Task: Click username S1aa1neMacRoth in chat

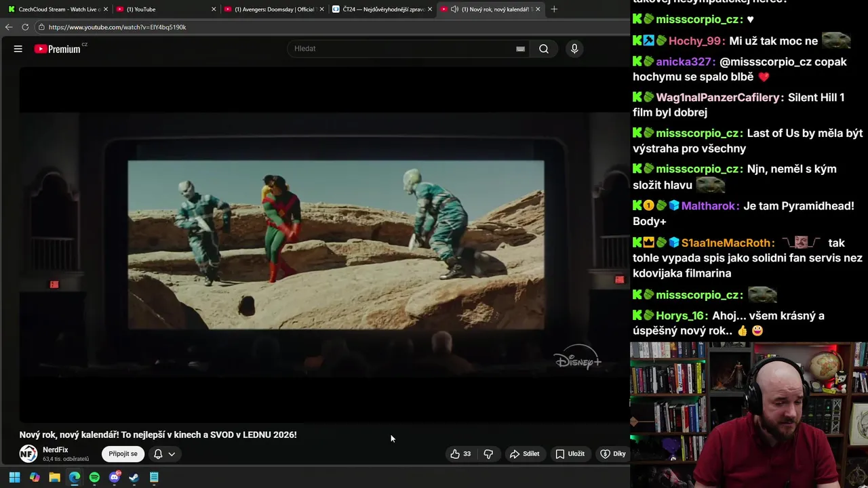Action: [x=726, y=243]
